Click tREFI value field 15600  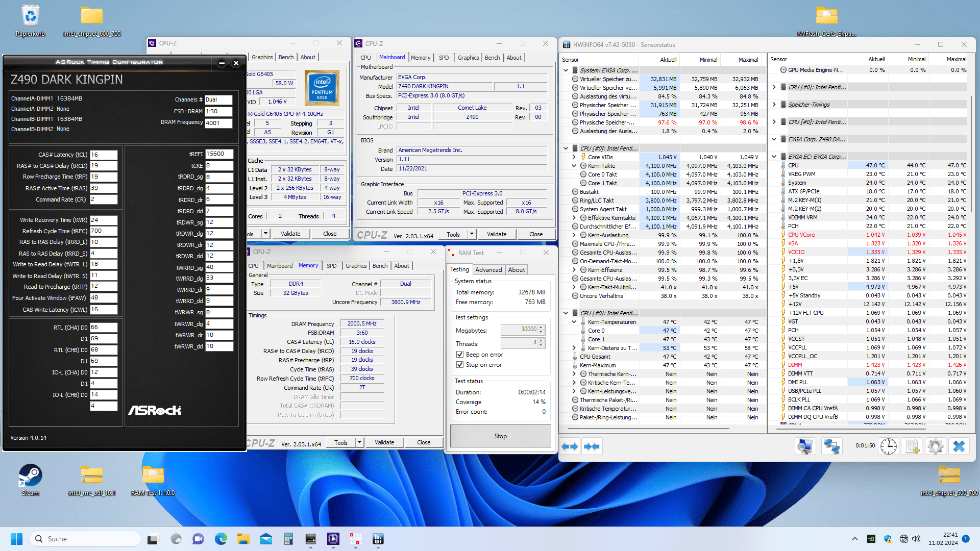[x=219, y=154]
